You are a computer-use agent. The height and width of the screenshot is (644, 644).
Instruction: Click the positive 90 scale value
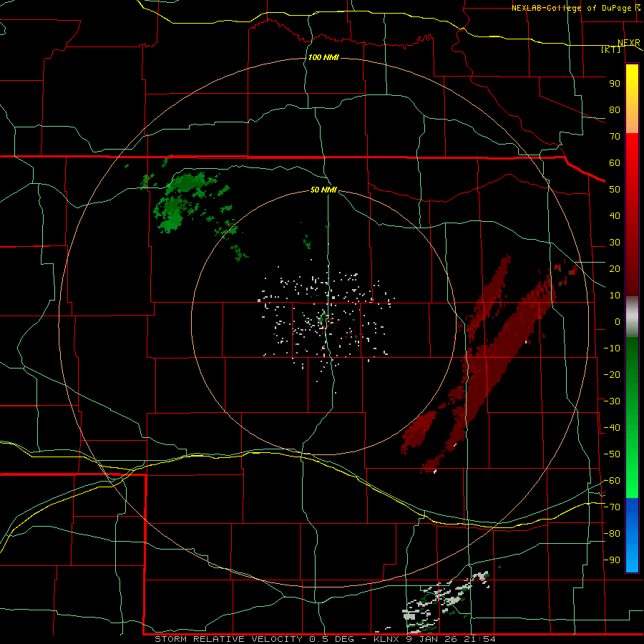[x=615, y=84]
